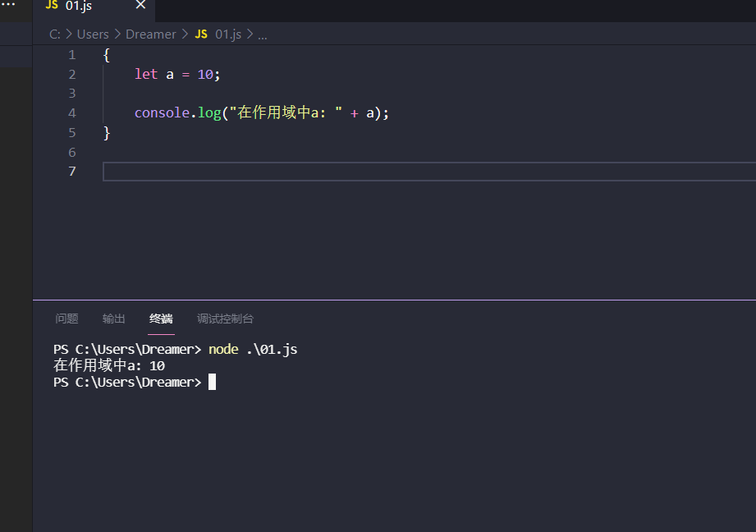
Task: Click the console keyword on line 4
Action: [x=162, y=112]
